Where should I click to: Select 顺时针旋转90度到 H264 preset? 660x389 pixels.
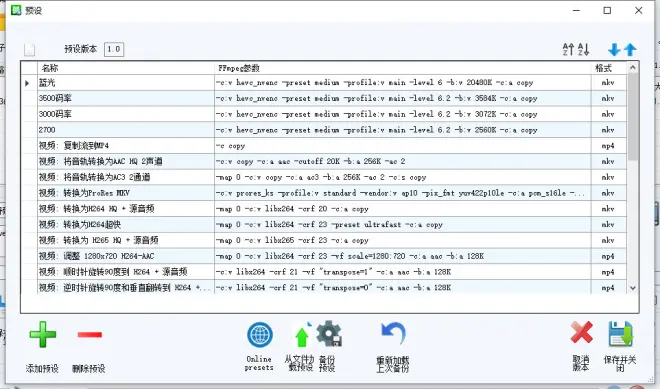[x=126, y=272]
